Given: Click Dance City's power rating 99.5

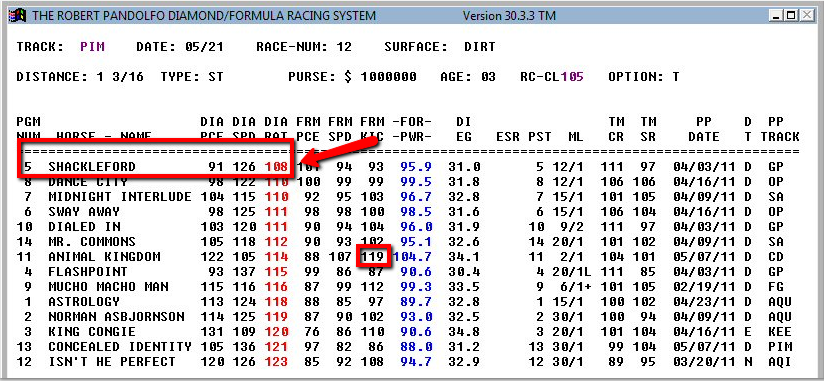Looking at the screenshot, I should [416, 182].
